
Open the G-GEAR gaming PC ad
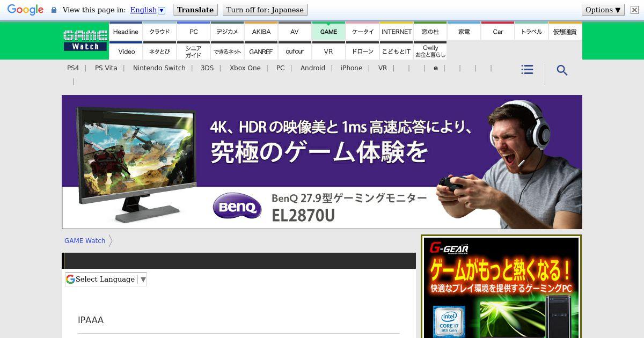pos(501,287)
